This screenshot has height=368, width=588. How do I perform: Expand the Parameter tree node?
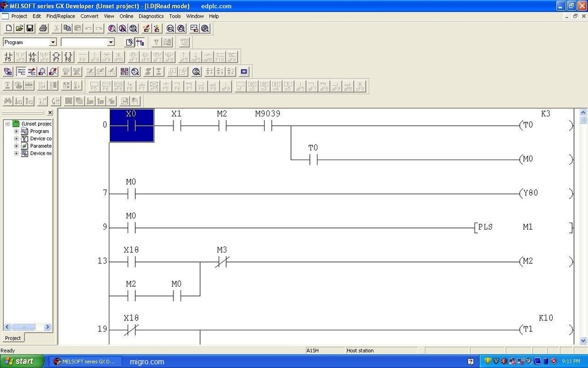coord(16,146)
